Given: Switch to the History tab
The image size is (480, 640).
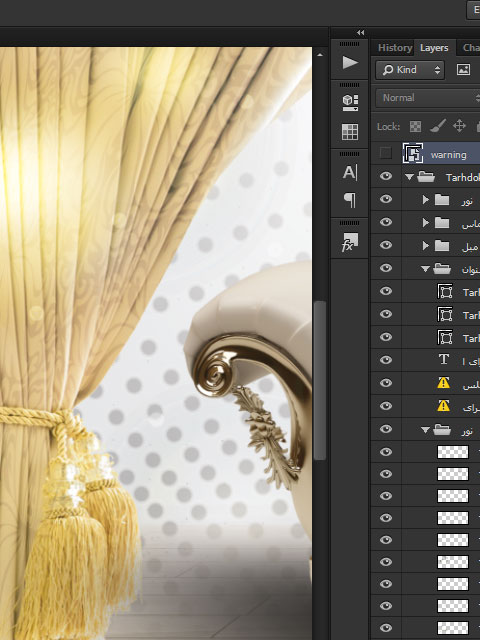Looking at the screenshot, I should 394,48.
